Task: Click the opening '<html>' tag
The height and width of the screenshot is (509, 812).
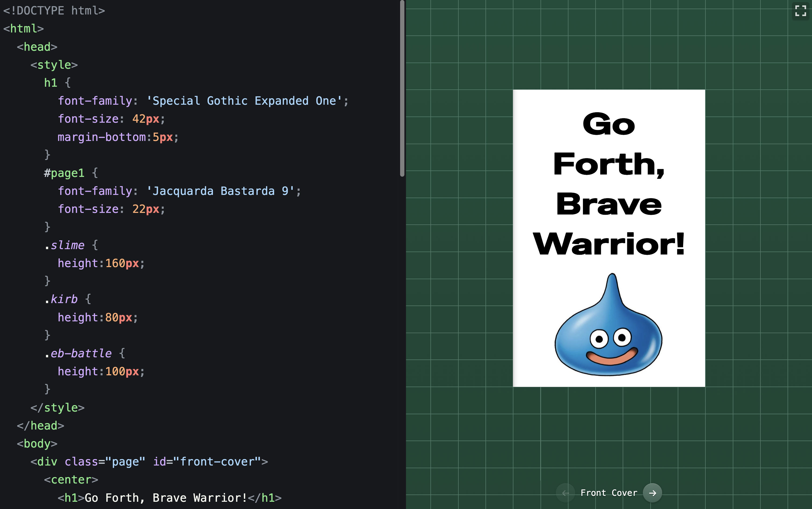Action: pos(24,29)
